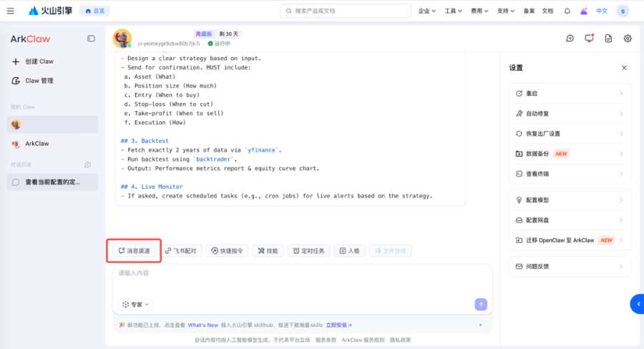Expand the 企业 menu
Viewport: 644px width, 349px height.
[x=426, y=11]
